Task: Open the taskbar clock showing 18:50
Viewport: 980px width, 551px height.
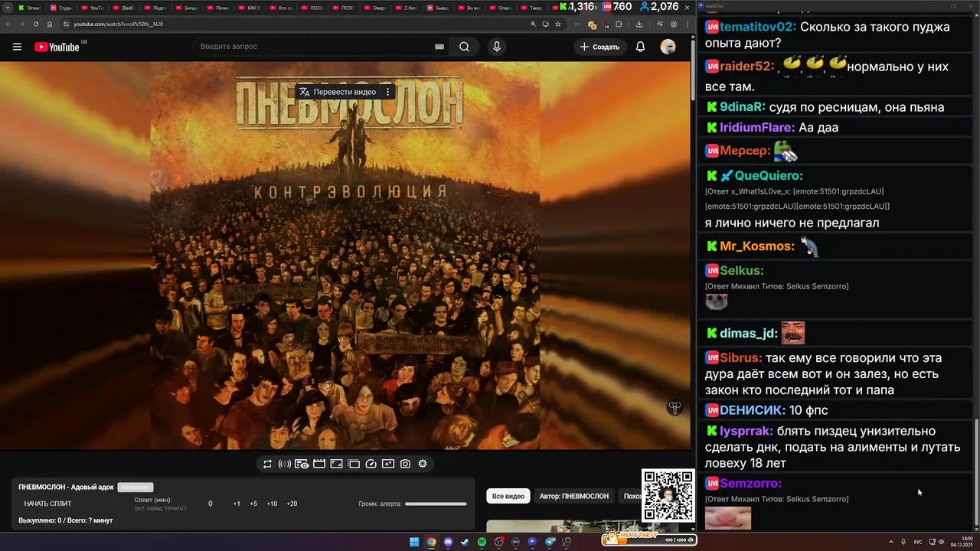Action: (962, 542)
